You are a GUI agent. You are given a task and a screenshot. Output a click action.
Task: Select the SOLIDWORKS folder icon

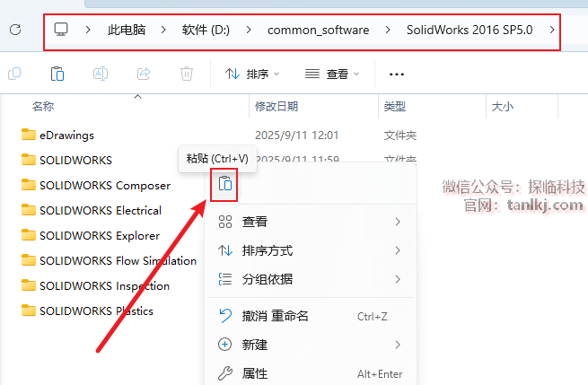point(29,160)
